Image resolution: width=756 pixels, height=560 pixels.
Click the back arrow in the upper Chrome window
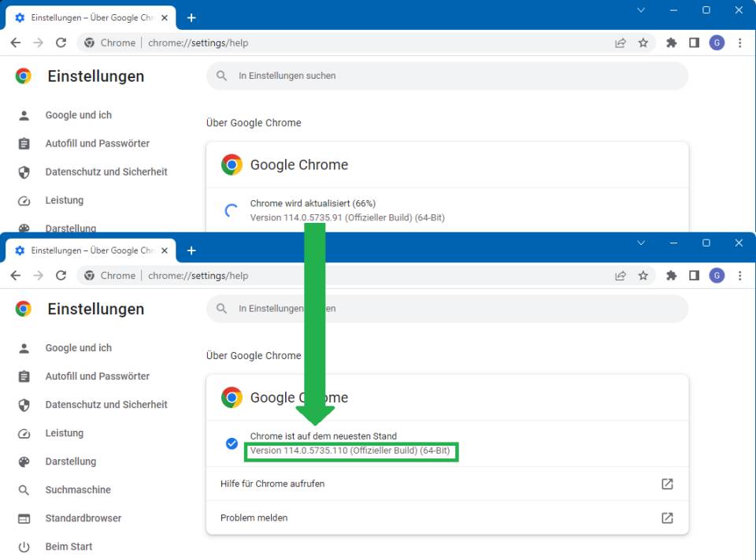[x=16, y=43]
